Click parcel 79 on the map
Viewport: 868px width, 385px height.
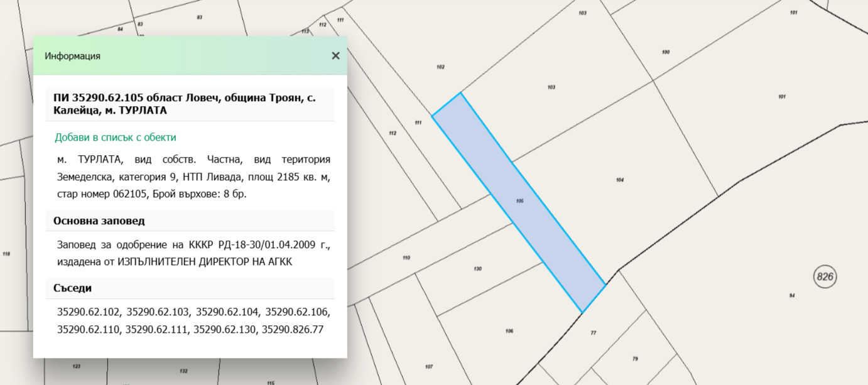click(x=635, y=359)
